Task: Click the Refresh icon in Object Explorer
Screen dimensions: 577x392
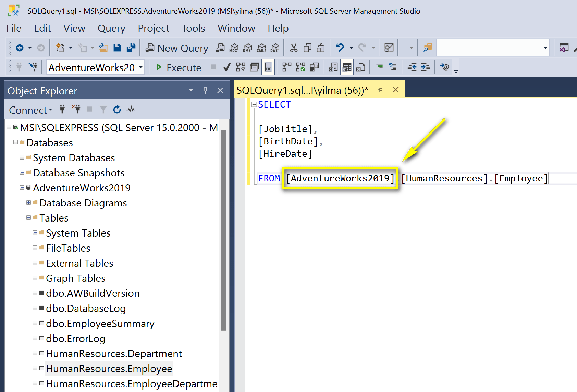Action: click(x=117, y=110)
